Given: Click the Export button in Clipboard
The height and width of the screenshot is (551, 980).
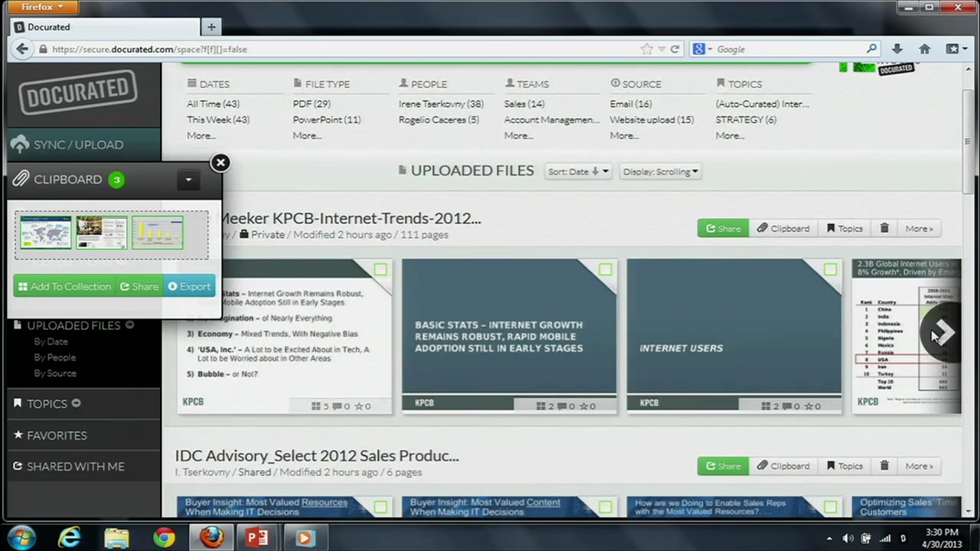Looking at the screenshot, I should (189, 286).
